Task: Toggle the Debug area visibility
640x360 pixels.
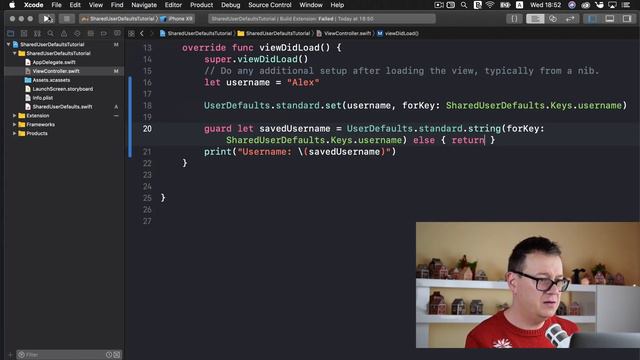Action: (609, 19)
